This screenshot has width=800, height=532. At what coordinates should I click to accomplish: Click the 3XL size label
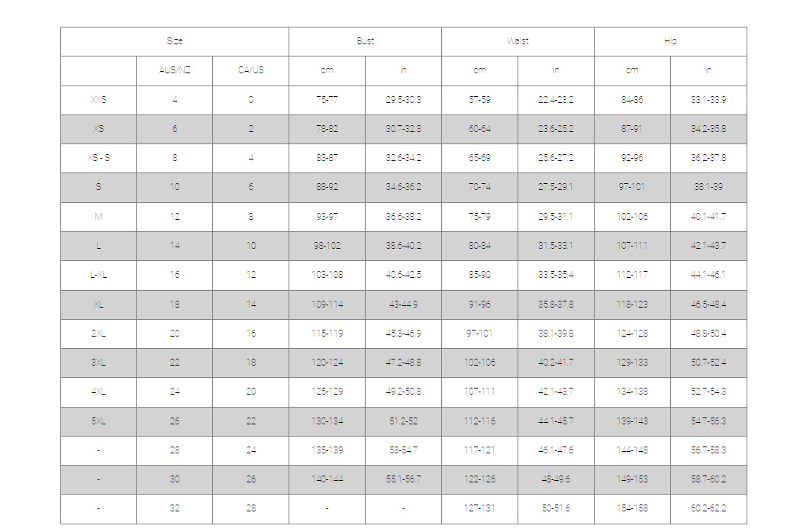[x=98, y=363]
